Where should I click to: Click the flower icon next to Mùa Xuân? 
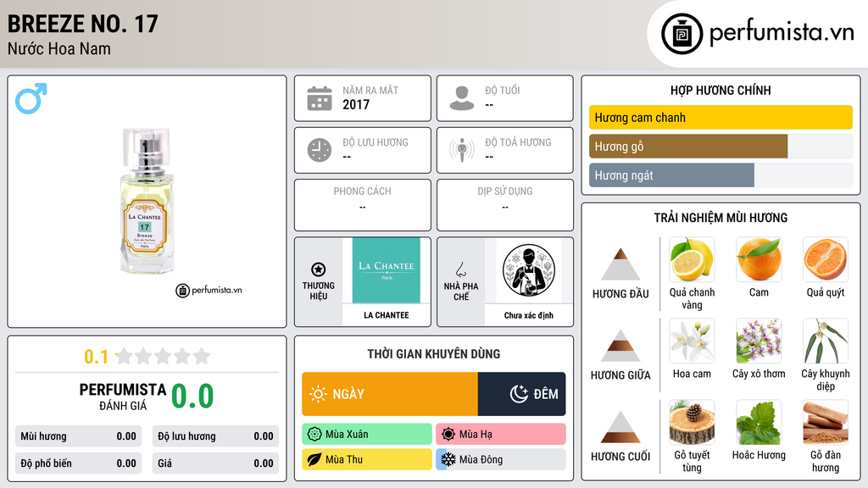(x=314, y=434)
